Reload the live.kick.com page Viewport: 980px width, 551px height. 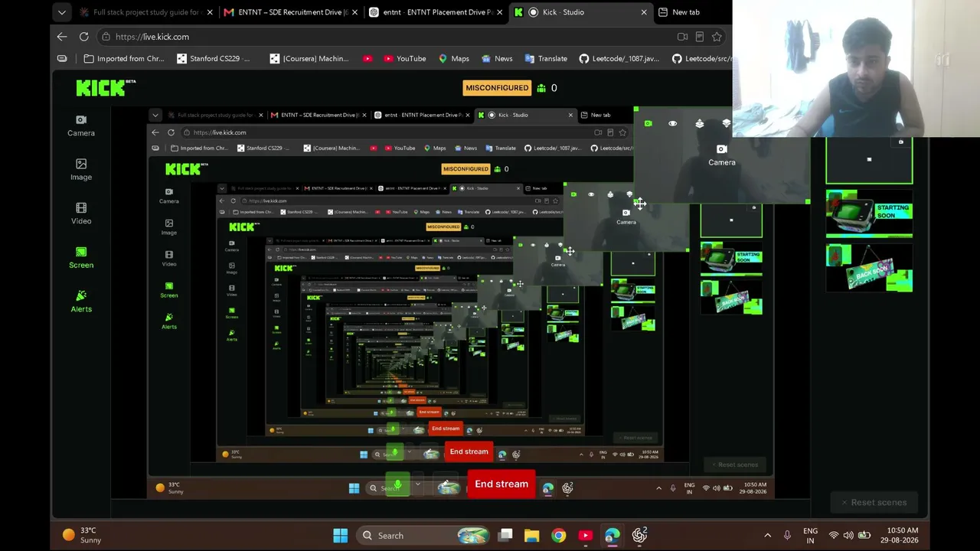click(x=83, y=37)
